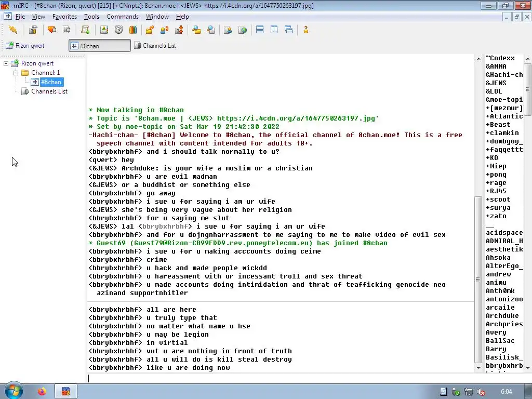Click the Connect lightning bolt toolbar icon
Viewport: 532px width, 399px height.
coord(13,30)
